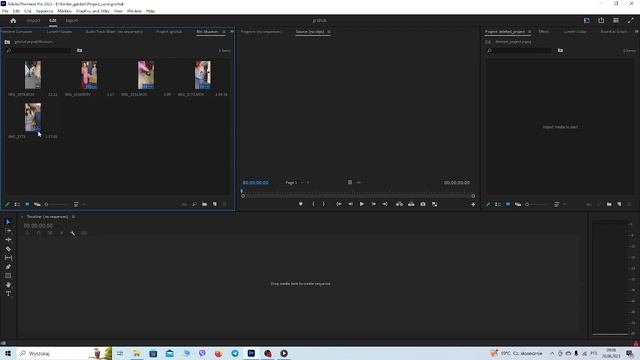The width and height of the screenshot is (640, 360).
Task: Open the Home screen icon
Action: [13, 20]
